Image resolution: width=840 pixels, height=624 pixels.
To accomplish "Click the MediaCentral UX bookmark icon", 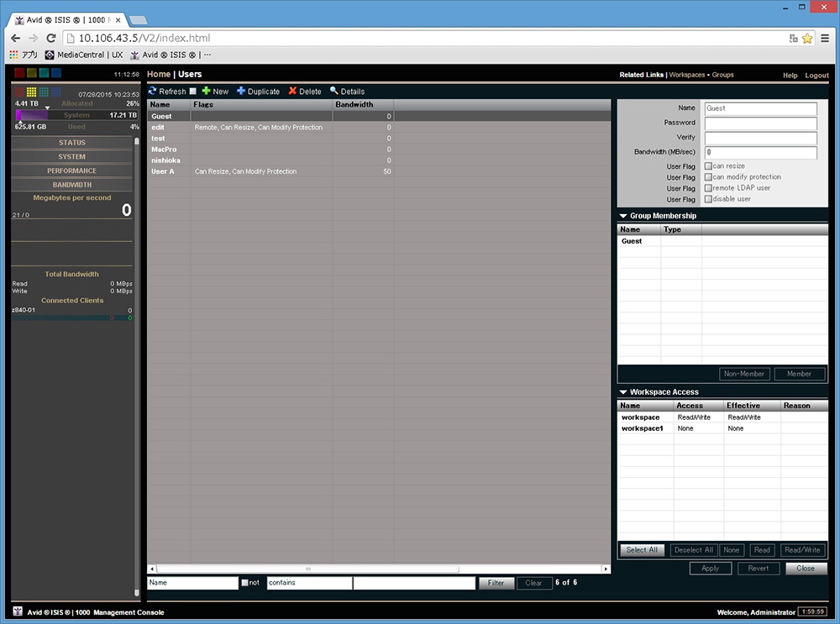I will point(50,55).
